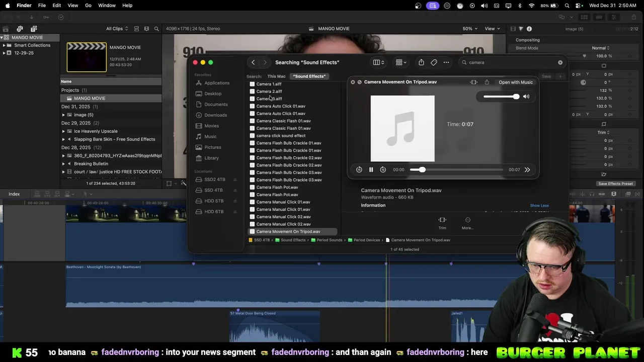
Task: Search the Final Cut browser with magnifier
Action: click(156, 29)
